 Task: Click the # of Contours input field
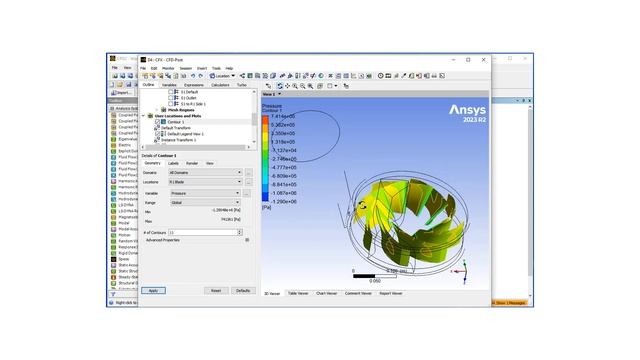pos(203,233)
